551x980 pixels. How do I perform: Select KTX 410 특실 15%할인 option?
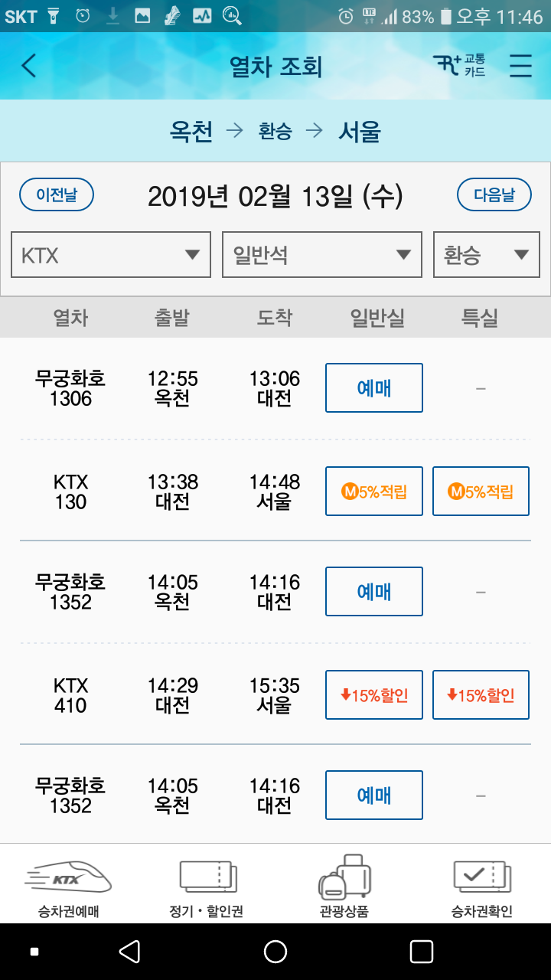(x=481, y=694)
